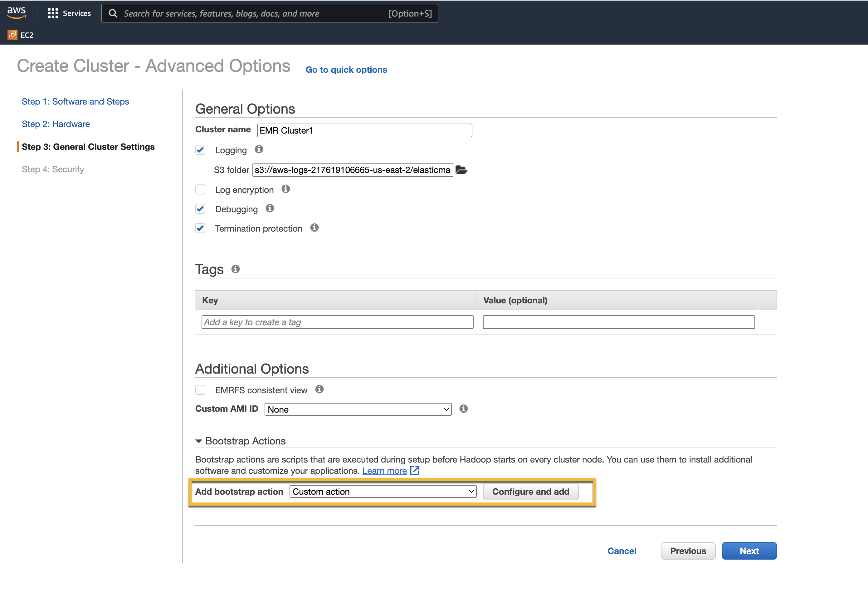Select Step 4: Security

53,169
